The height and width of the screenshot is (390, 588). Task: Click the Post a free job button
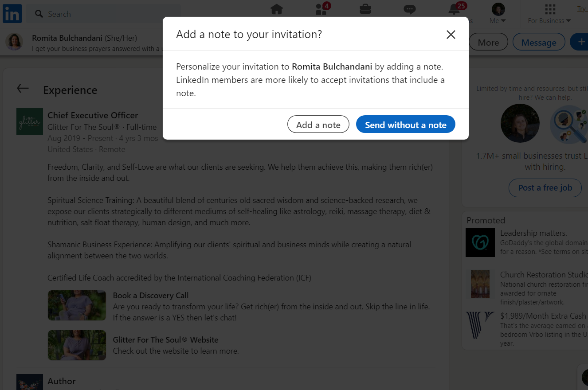[545, 187]
